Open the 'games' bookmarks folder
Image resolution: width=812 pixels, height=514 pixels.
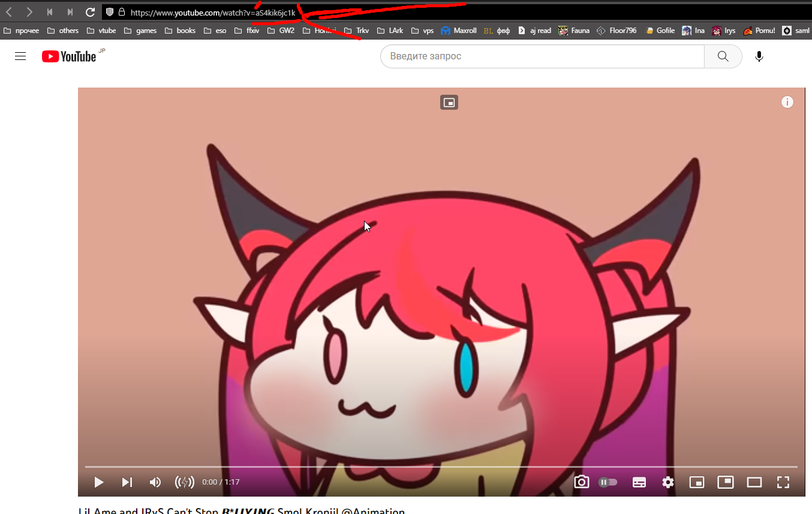[140, 31]
